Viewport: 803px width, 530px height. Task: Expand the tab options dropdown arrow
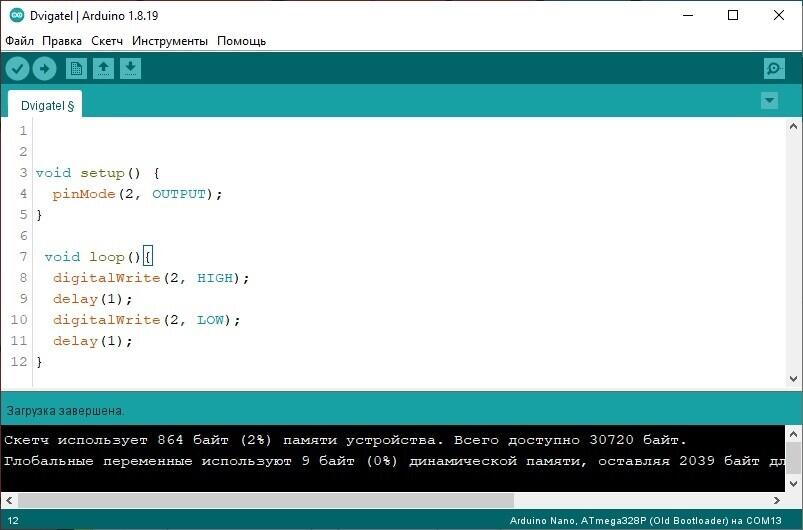click(769, 100)
